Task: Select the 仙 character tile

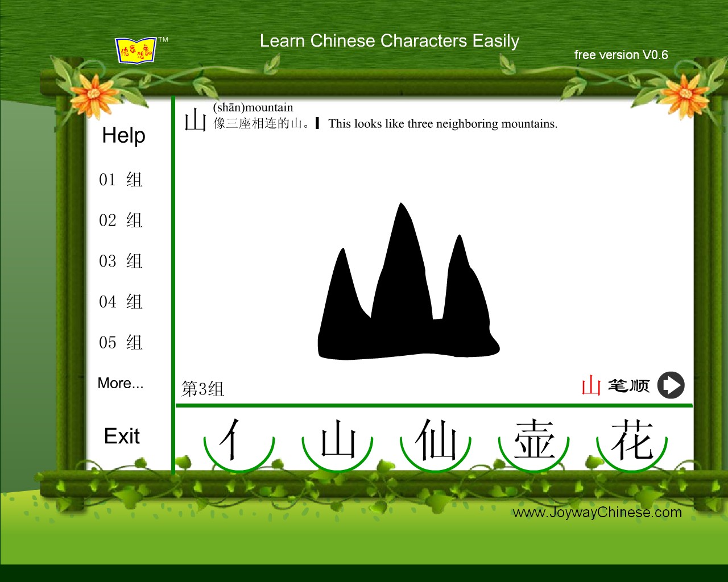Action: click(x=436, y=442)
